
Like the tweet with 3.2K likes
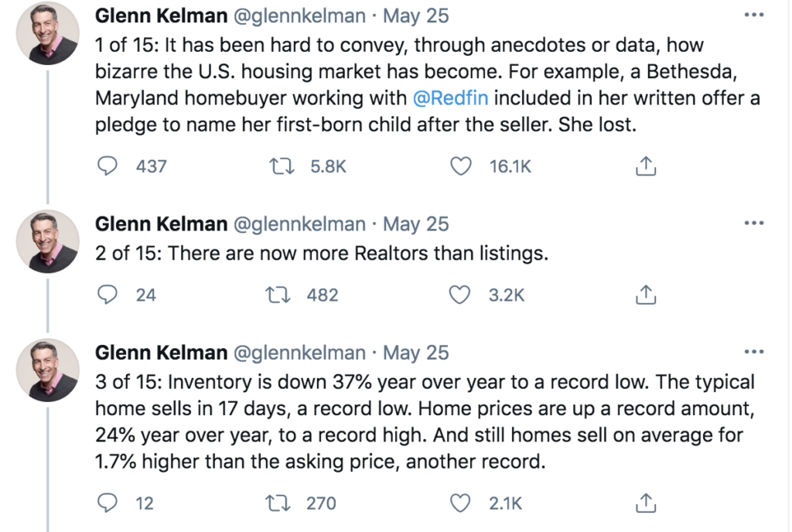click(460, 295)
